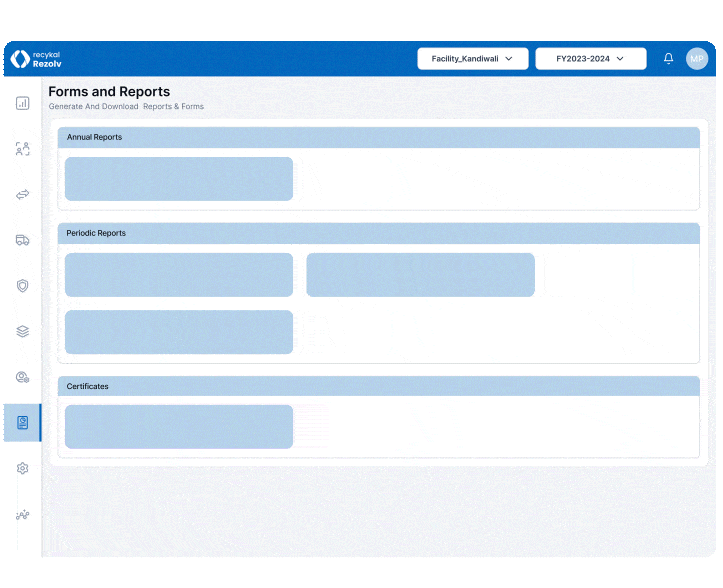The height and width of the screenshot is (588, 723).
Task: Open the loading card under Annual Reports
Action: [x=179, y=179]
